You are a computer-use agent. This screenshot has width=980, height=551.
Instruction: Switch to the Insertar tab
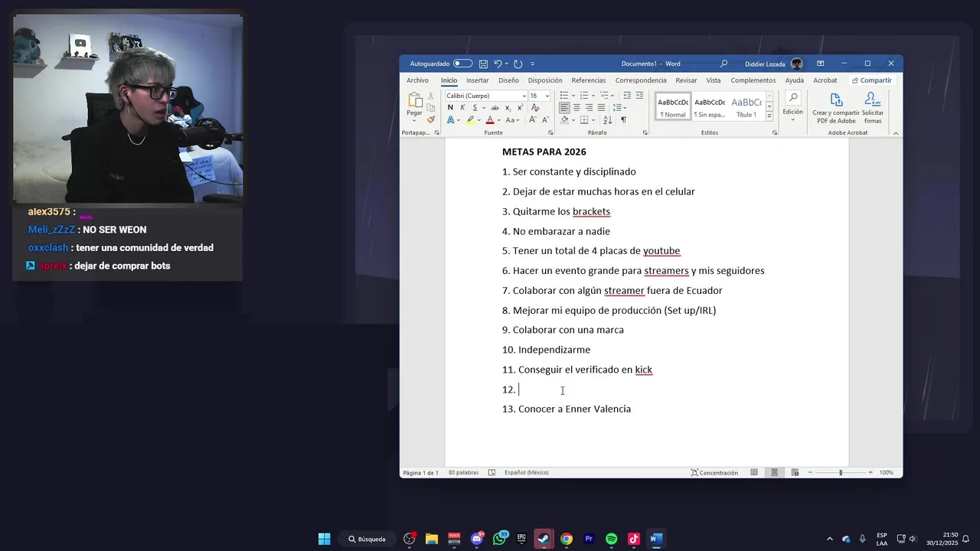[x=477, y=80]
